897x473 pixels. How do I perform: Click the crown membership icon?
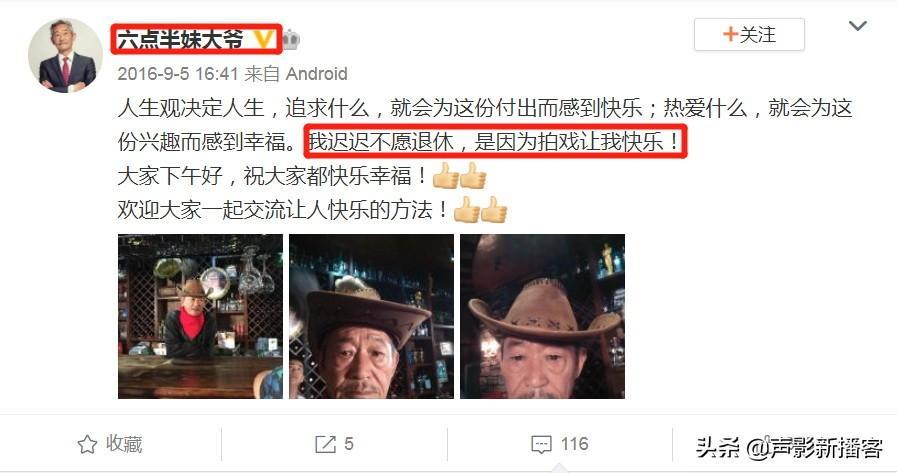pos(291,39)
